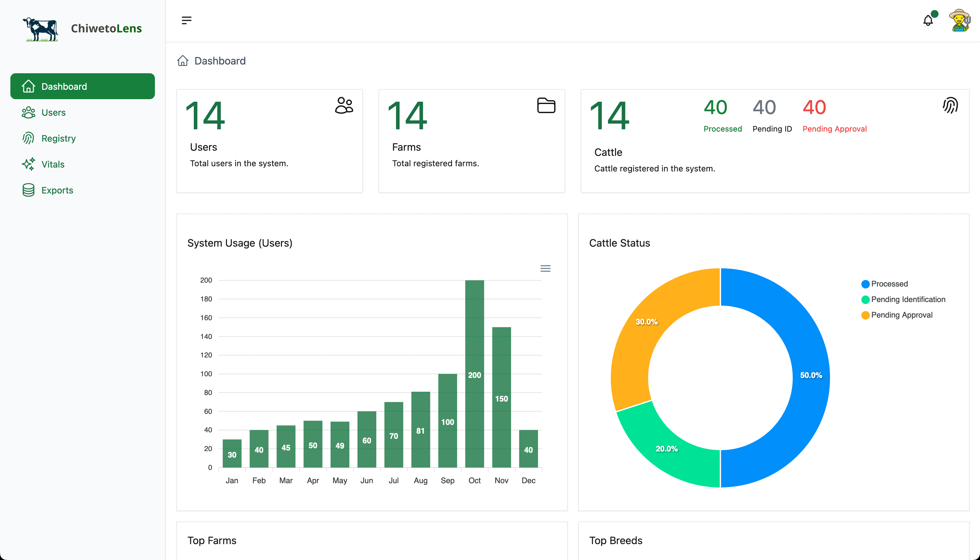Open the Exports sidebar menu item
This screenshot has height=560, width=980.
pos(83,190)
